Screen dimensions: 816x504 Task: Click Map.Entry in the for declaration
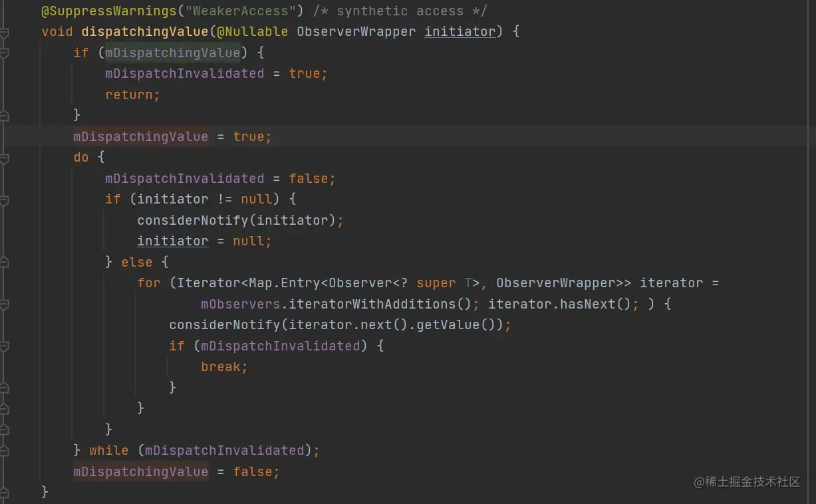click(285, 283)
